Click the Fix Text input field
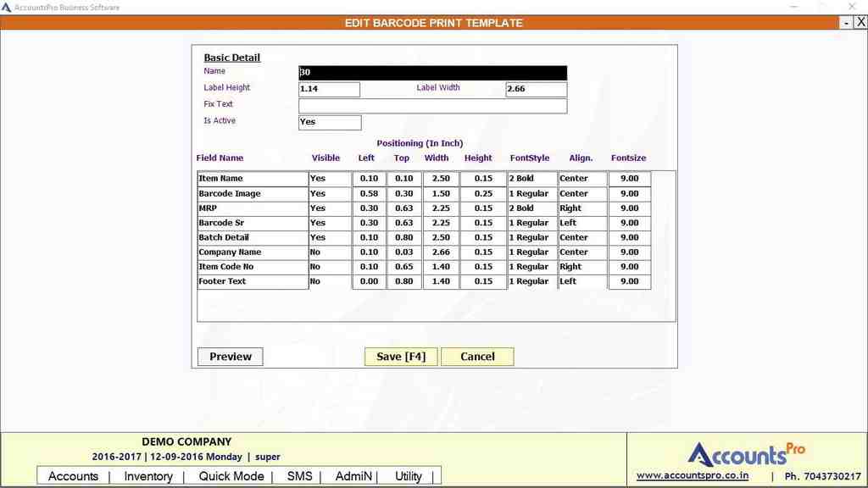This screenshot has height=488, width=868. click(432, 106)
